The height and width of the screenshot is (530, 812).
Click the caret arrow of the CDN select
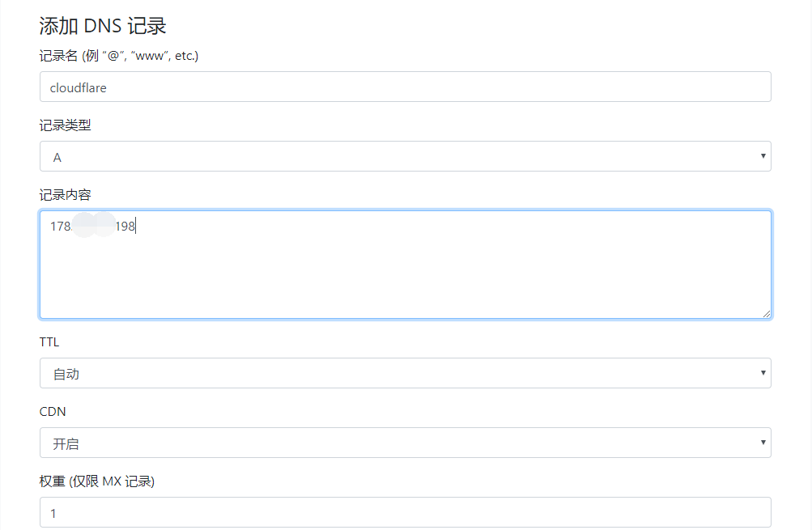(x=763, y=443)
